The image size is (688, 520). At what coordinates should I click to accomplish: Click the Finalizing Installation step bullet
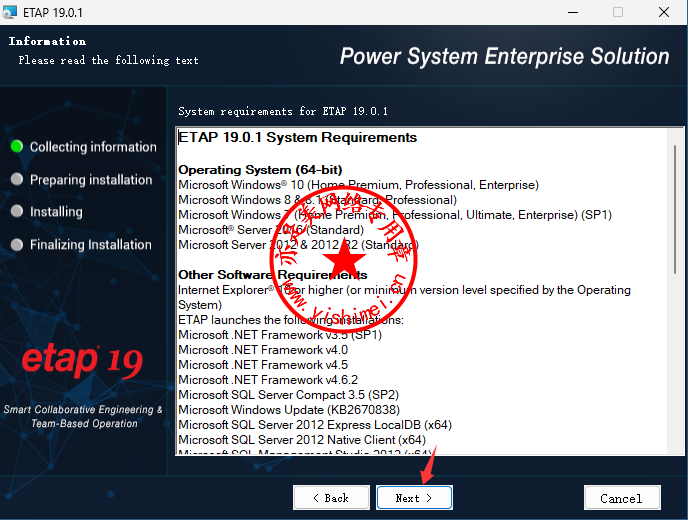16,244
